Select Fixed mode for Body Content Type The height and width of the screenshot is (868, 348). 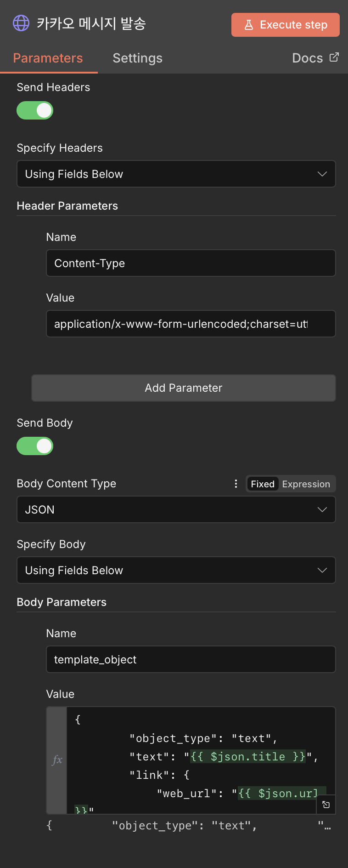pyautogui.click(x=263, y=484)
